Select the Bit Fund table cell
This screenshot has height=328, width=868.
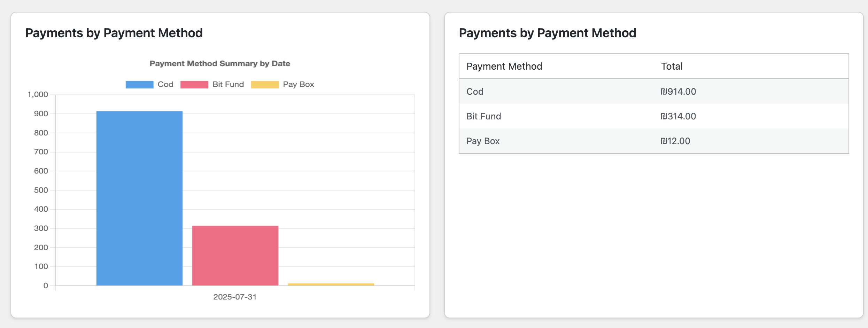[x=483, y=116]
